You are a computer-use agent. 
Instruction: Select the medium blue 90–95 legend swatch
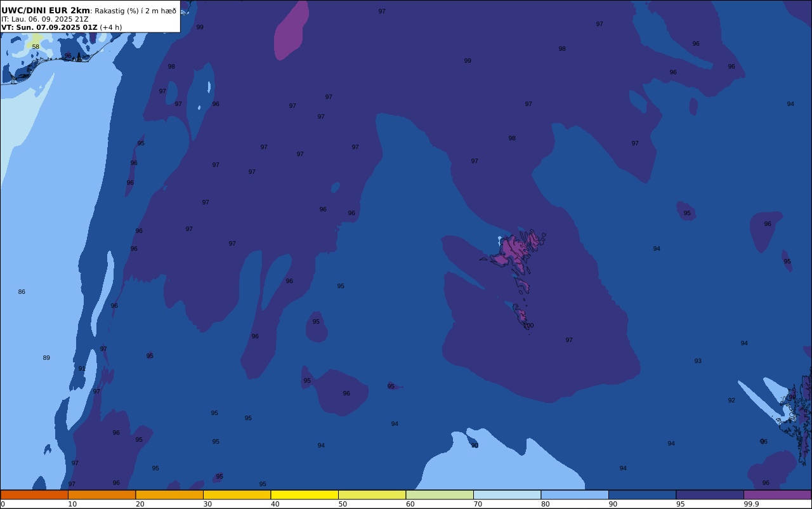click(x=642, y=494)
